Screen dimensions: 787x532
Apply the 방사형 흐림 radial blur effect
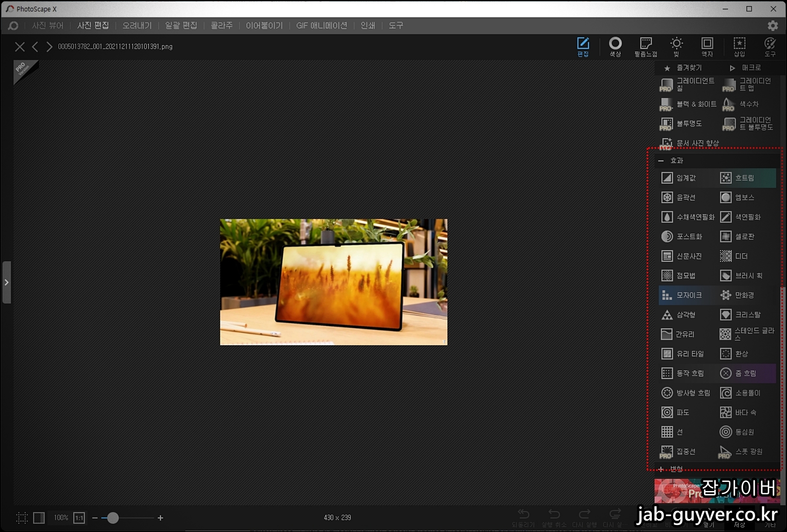point(687,393)
